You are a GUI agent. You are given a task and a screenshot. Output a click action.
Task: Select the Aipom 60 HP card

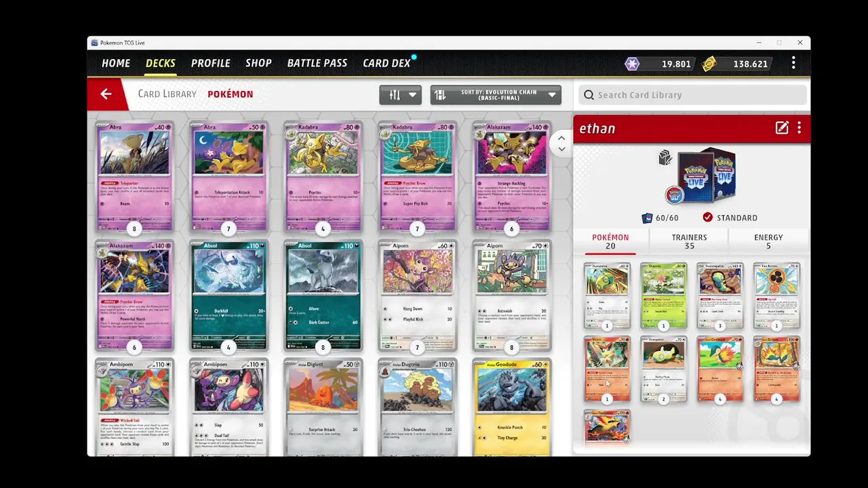coord(417,296)
